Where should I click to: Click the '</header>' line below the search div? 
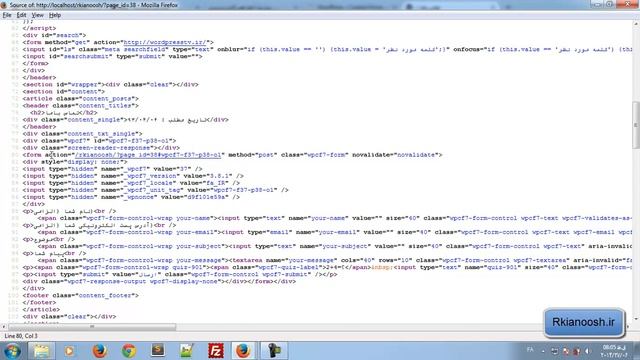[39, 78]
